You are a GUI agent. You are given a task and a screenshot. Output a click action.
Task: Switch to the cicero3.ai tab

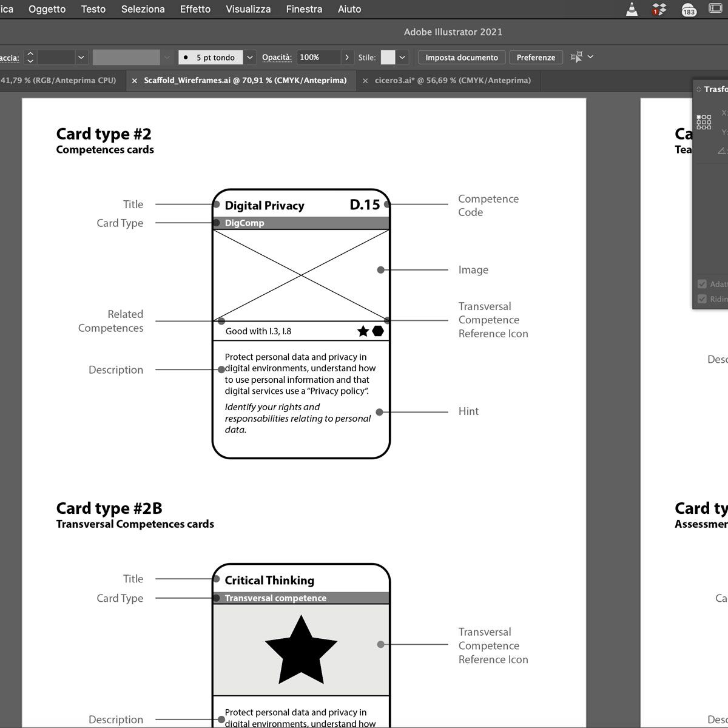453,80
